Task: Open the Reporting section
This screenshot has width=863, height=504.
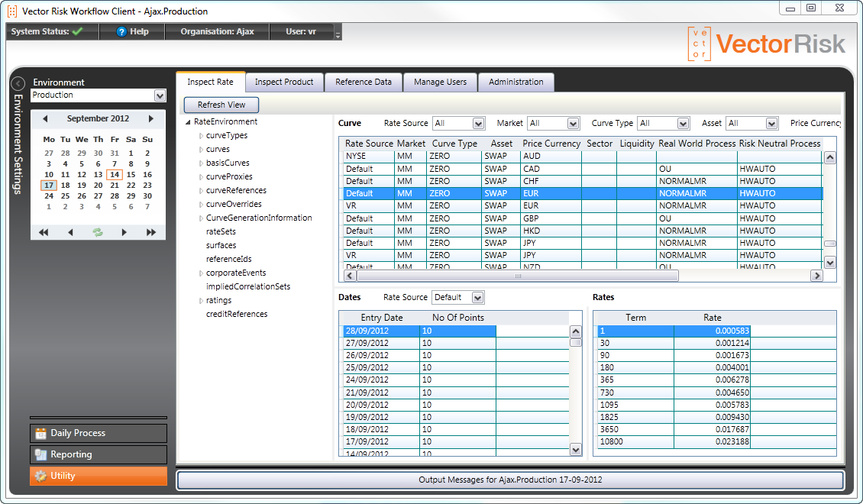Action: (x=99, y=454)
